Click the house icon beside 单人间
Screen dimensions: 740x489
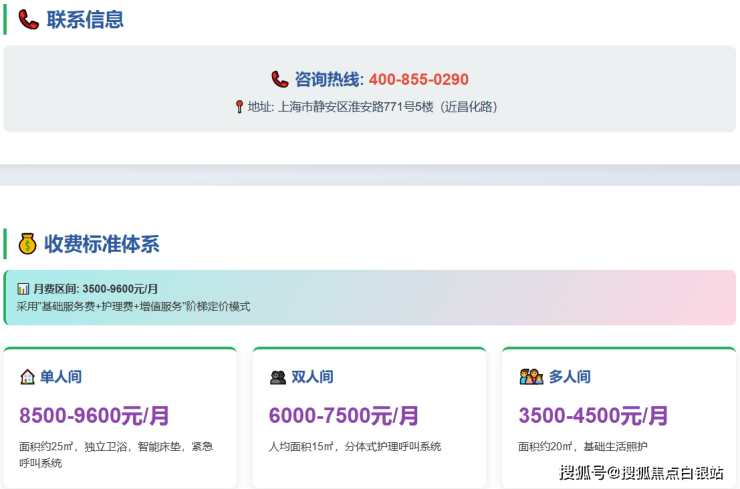[x=27, y=377]
